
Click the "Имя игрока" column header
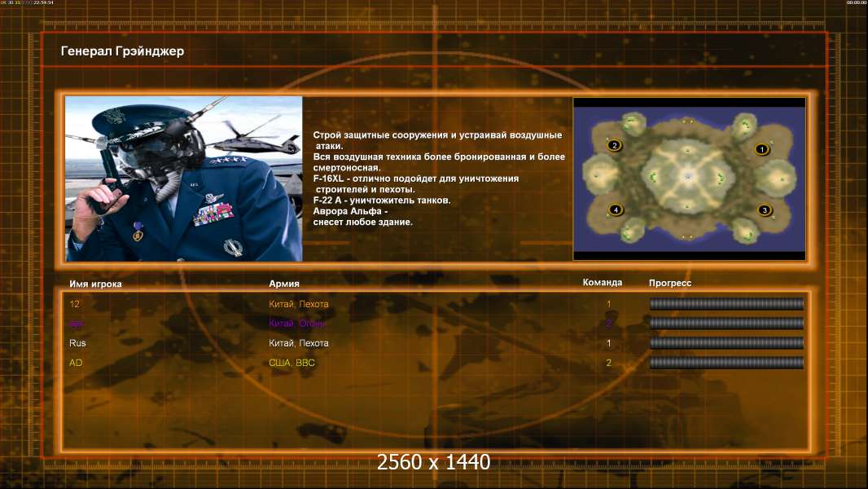[x=95, y=284]
